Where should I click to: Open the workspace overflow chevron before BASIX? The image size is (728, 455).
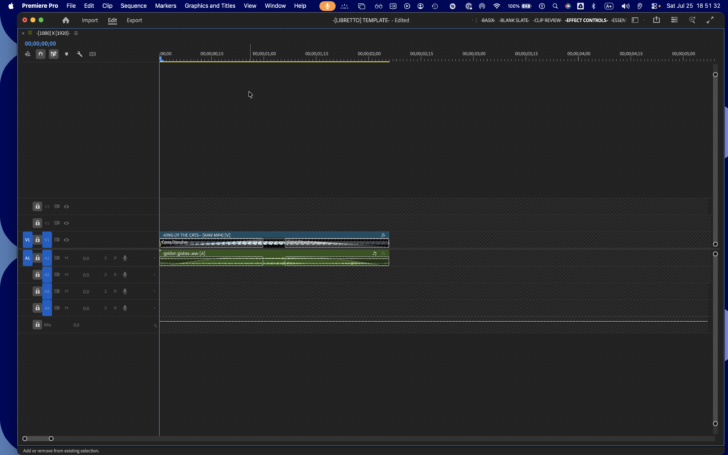[475, 20]
